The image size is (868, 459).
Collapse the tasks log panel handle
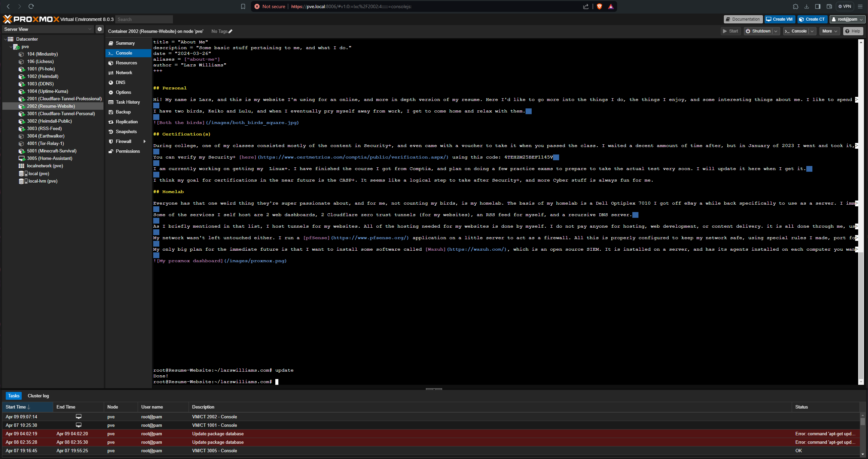[x=434, y=389]
